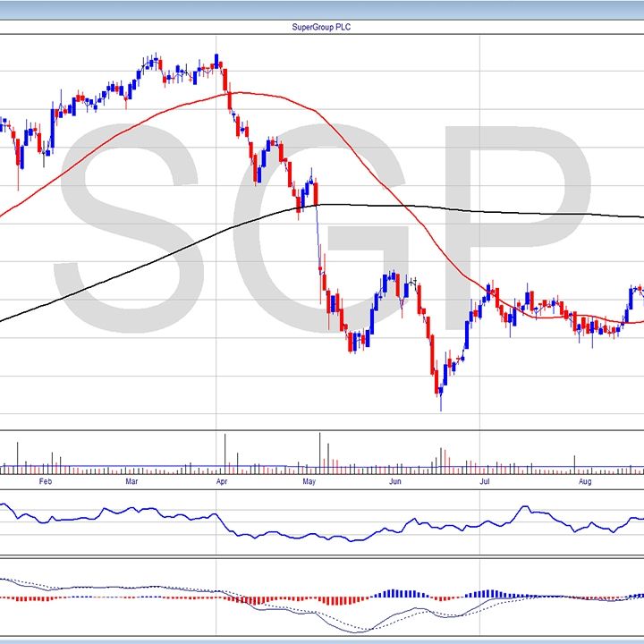Select the Aug label on the time axis
Image resolution: width=644 pixels, height=644 pixels.
584,482
